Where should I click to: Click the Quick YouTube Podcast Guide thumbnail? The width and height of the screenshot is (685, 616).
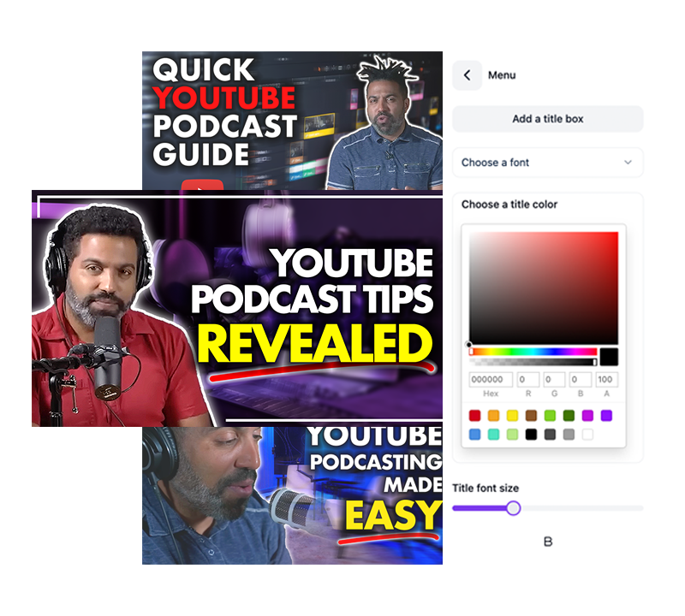[292, 121]
